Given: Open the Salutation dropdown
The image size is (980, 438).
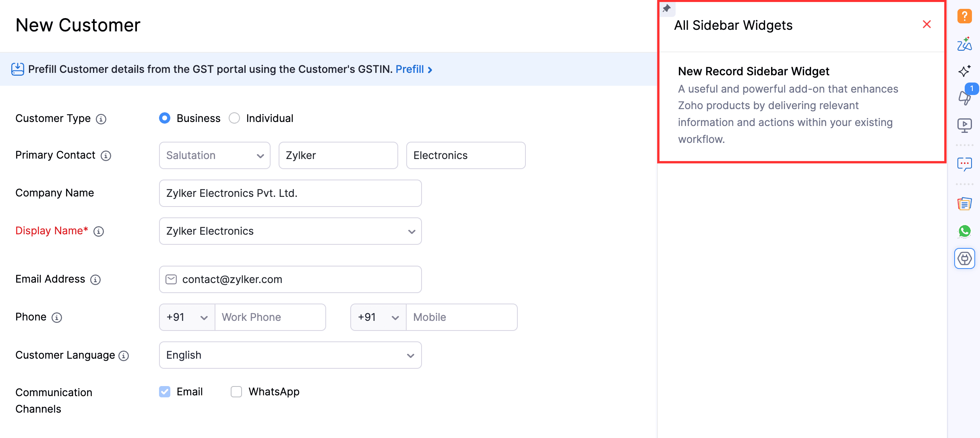Looking at the screenshot, I should [215, 155].
